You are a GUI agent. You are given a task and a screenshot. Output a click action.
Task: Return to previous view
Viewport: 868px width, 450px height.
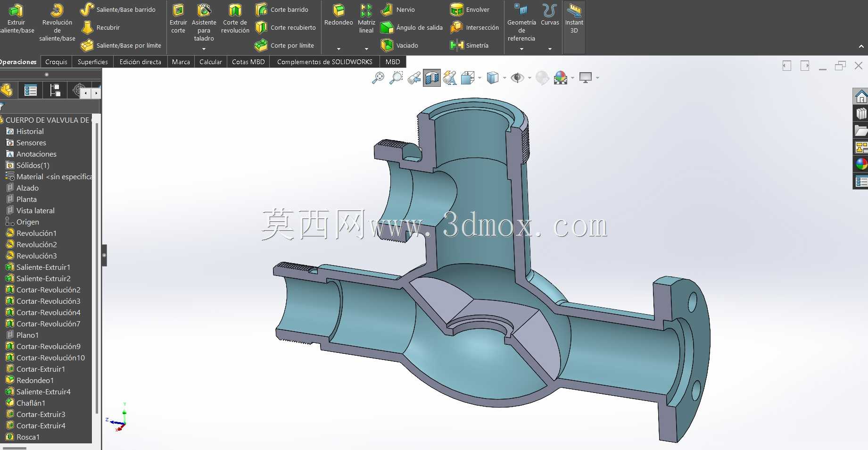click(x=414, y=78)
